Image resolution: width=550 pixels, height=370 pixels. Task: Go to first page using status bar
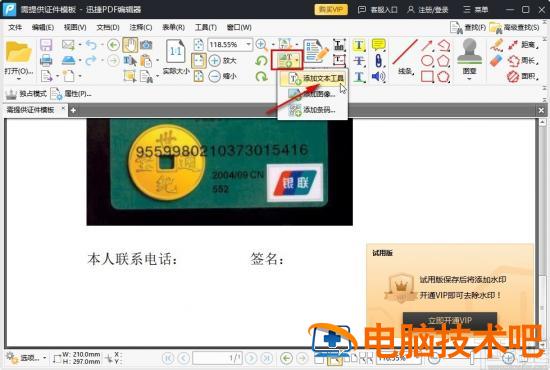point(168,358)
